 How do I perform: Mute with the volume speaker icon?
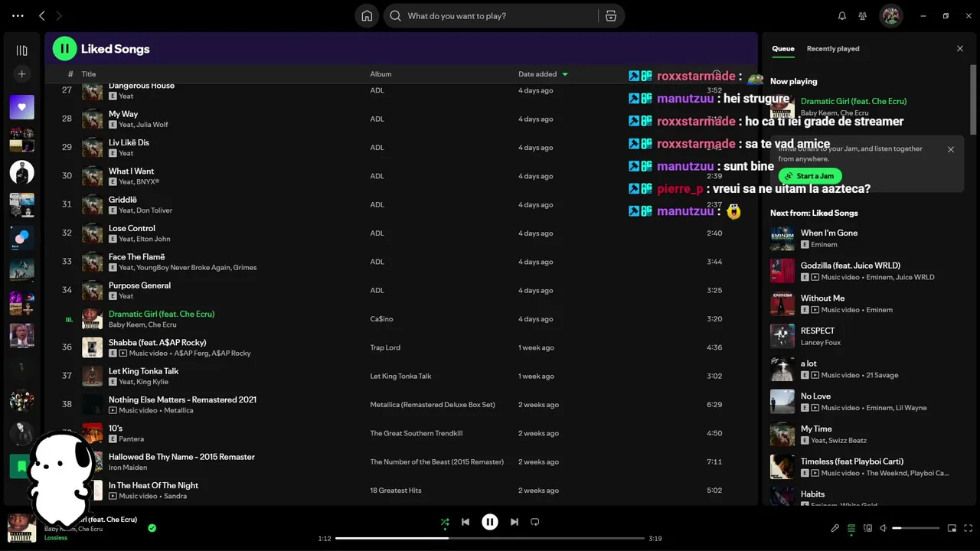(x=884, y=528)
